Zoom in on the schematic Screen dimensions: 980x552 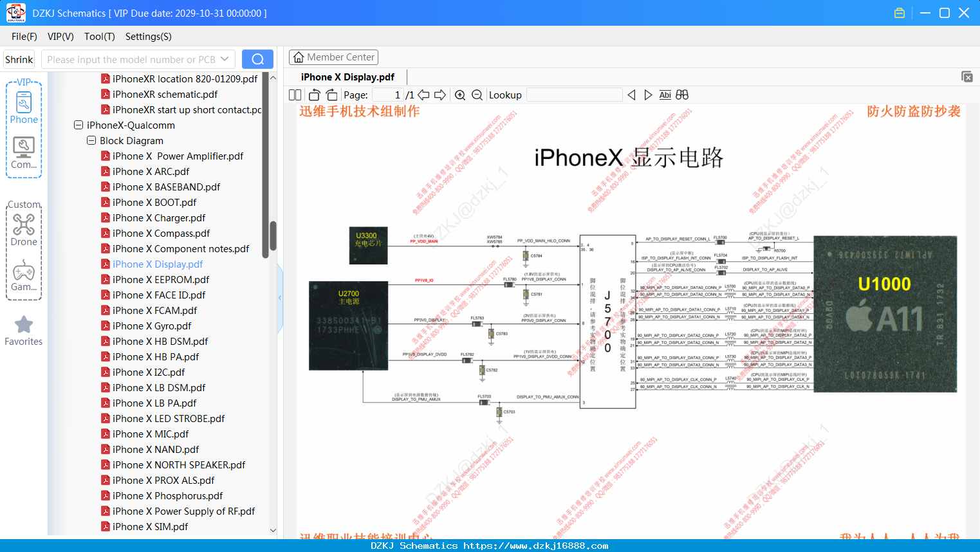tap(460, 95)
